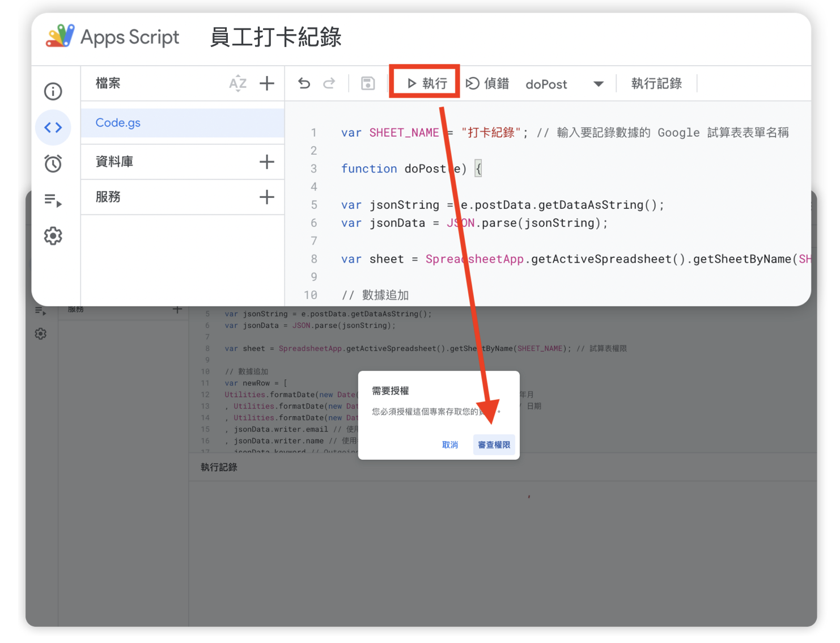Click the Apps Script logo
Image resolution: width=840 pixels, height=643 pixels.
61,37
